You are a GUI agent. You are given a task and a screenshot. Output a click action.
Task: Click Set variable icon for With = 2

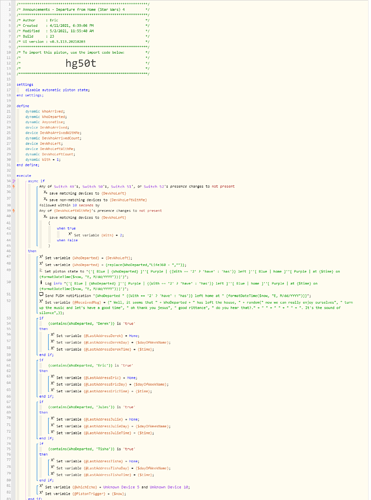click(x=70, y=235)
